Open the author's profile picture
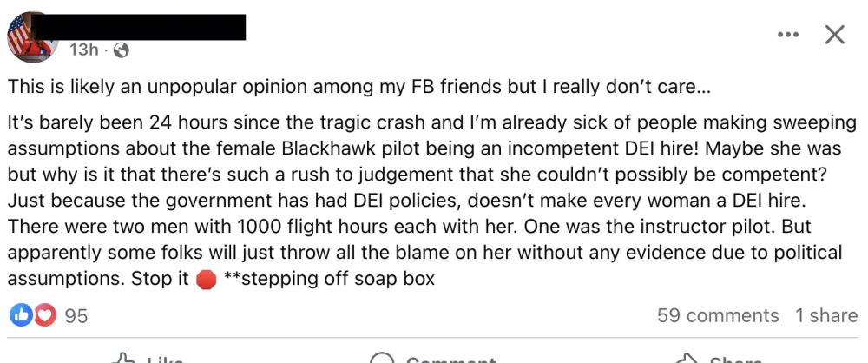The image size is (868, 363). 33,35
